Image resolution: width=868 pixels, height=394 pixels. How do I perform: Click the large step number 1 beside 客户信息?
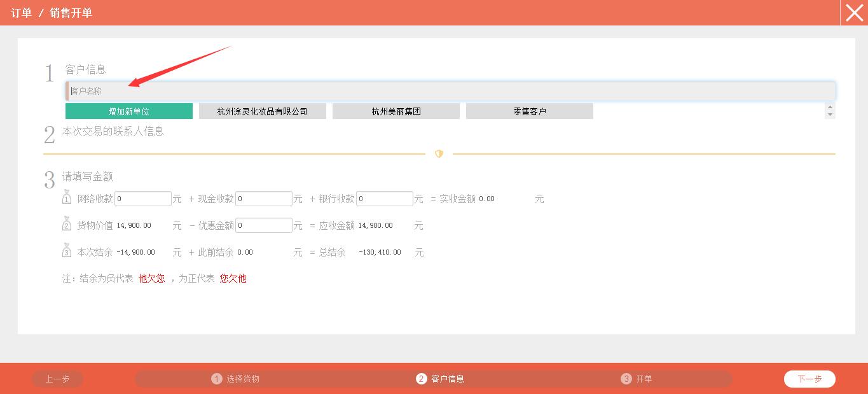(x=50, y=73)
